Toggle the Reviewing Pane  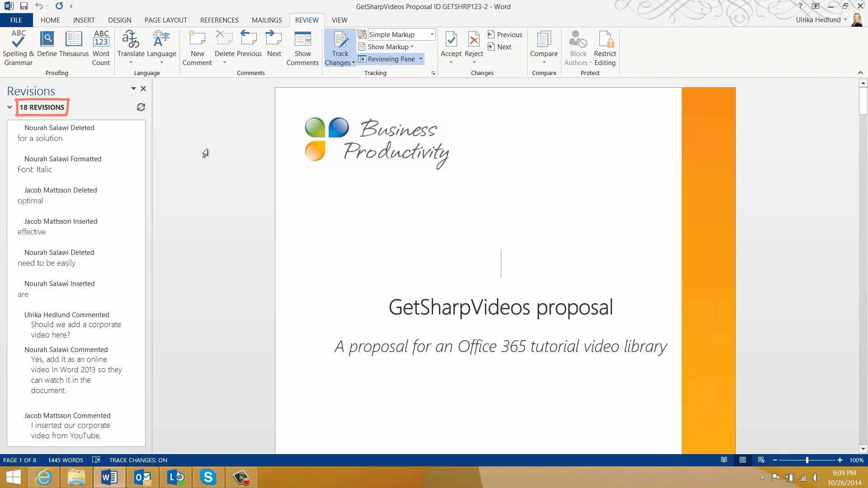387,59
